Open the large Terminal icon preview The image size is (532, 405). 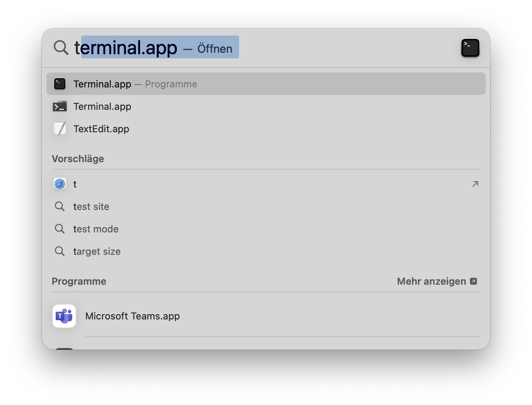coord(470,48)
